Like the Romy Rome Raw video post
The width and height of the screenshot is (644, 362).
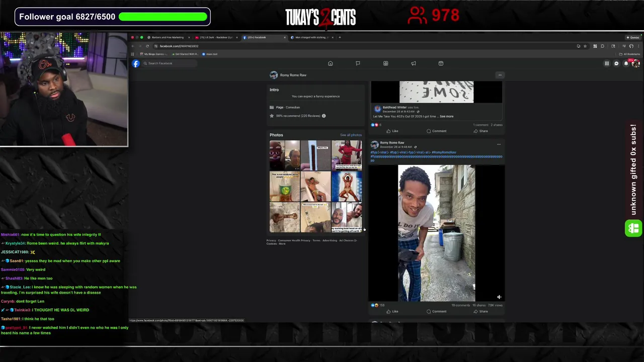[392, 311]
